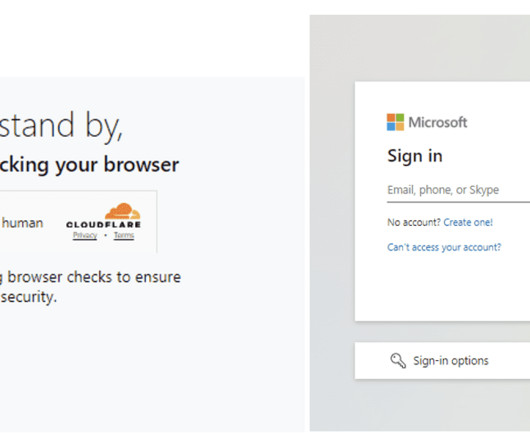Screen dimensions: 530x442
Task: Click the security. text line
Action: [x=28, y=297]
